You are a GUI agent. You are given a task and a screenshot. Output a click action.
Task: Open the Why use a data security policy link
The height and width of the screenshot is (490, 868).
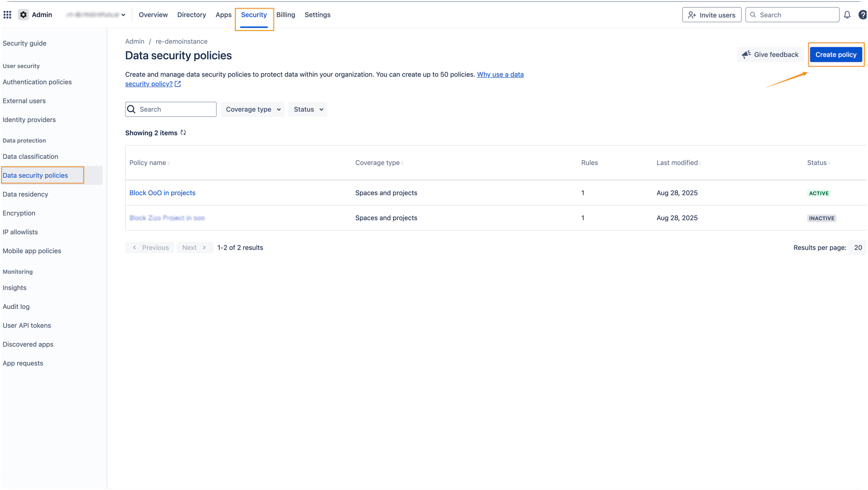500,74
